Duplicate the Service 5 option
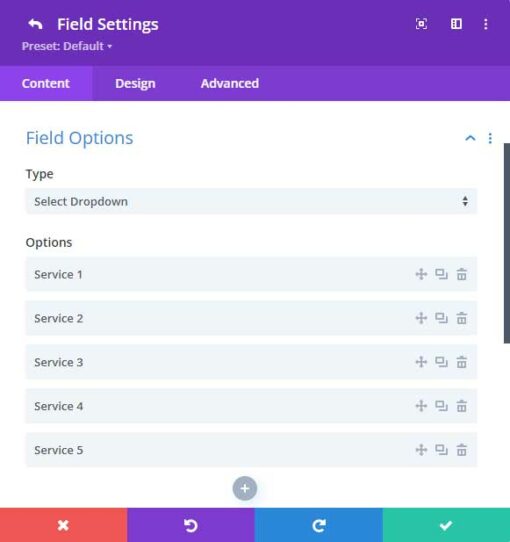 click(x=441, y=450)
